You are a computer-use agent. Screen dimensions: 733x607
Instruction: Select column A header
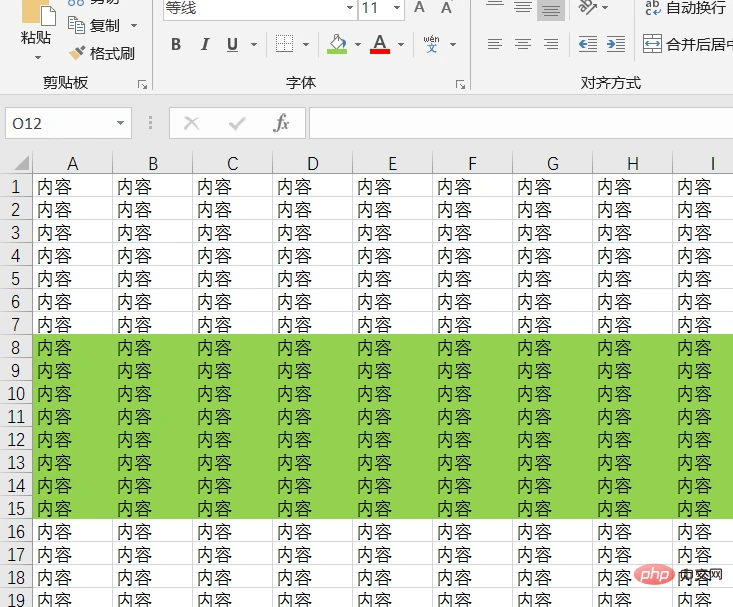(x=72, y=164)
